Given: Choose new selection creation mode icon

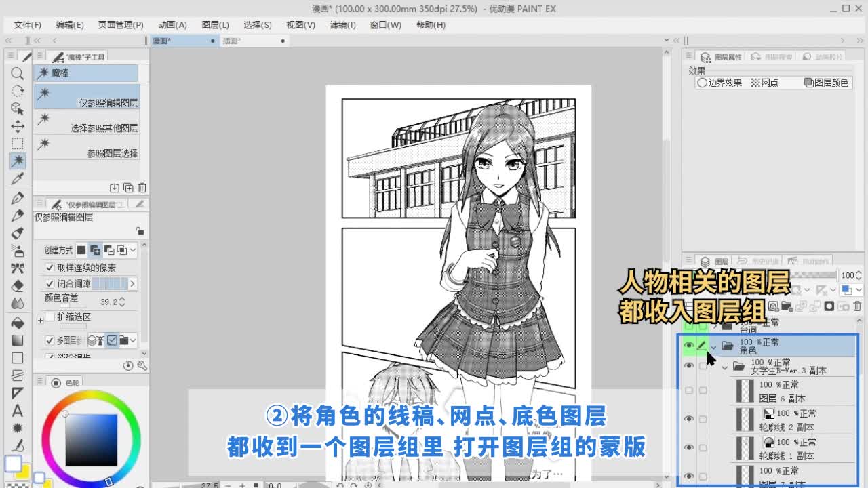Looking at the screenshot, I should click(x=81, y=250).
